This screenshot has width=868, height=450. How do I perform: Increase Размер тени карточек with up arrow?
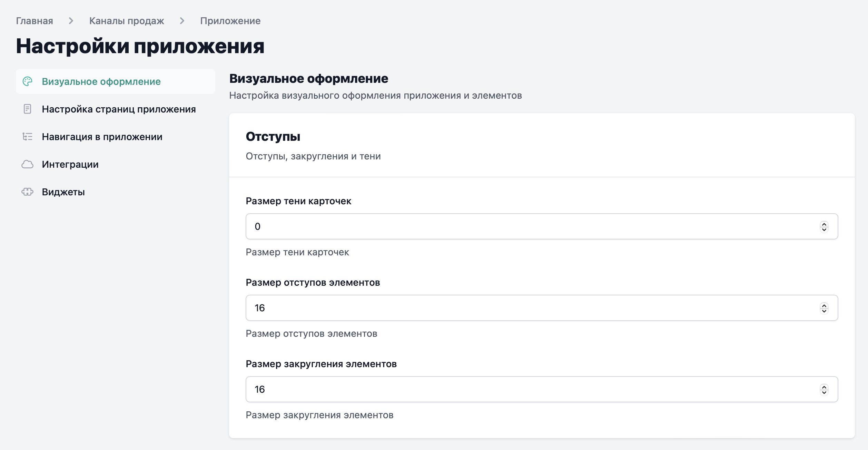click(x=824, y=224)
